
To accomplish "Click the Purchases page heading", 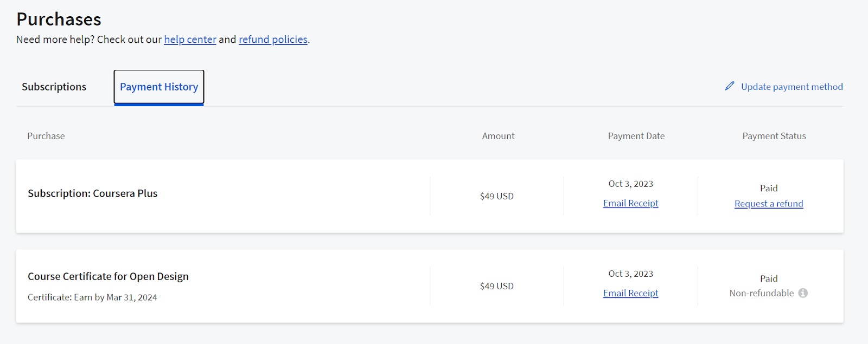I will 59,20.
